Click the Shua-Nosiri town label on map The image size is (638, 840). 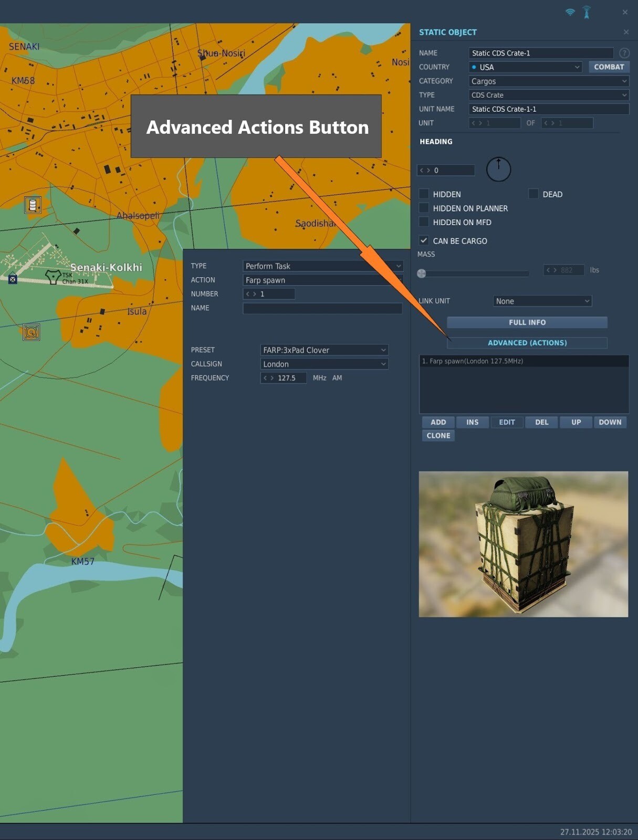[221, 53]
